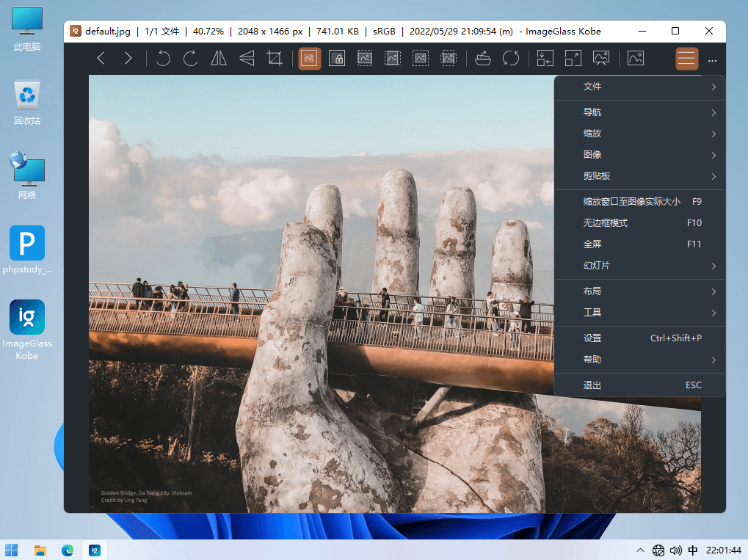The height and width of the screenshot is (560, 748).
Task: Rotate image counterclockwise
Action: (x=163, y=59)
